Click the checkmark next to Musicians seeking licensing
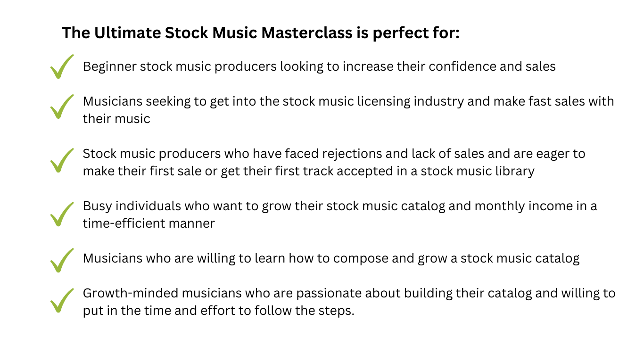The width and height of the screenshot is (644, 362). [x=62, y=106]
